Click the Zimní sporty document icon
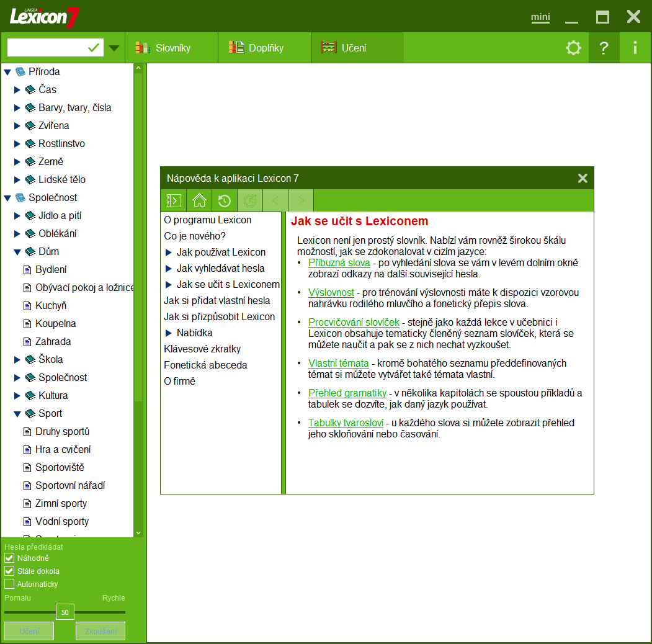The height and width of the screenshot is (644, 652). [27, 504]
